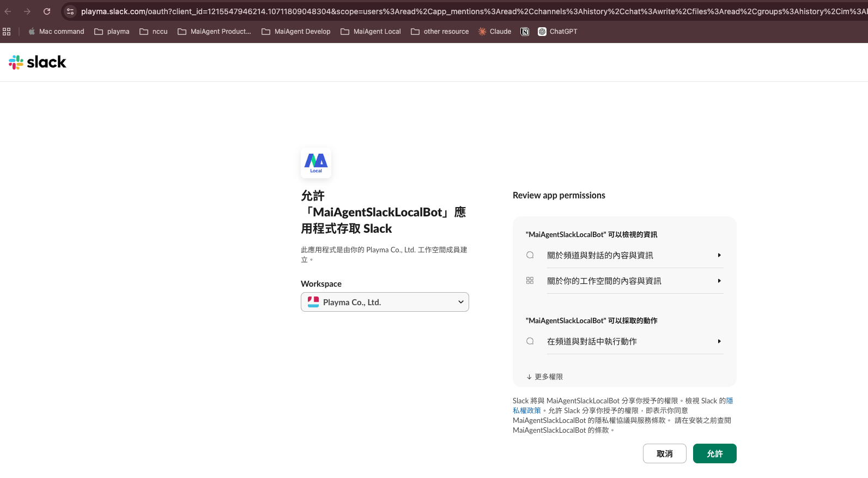The height and width of the screenshot is (478, 868).
Task: Open the Notion bookmark icon
Action: coord(525,32)
